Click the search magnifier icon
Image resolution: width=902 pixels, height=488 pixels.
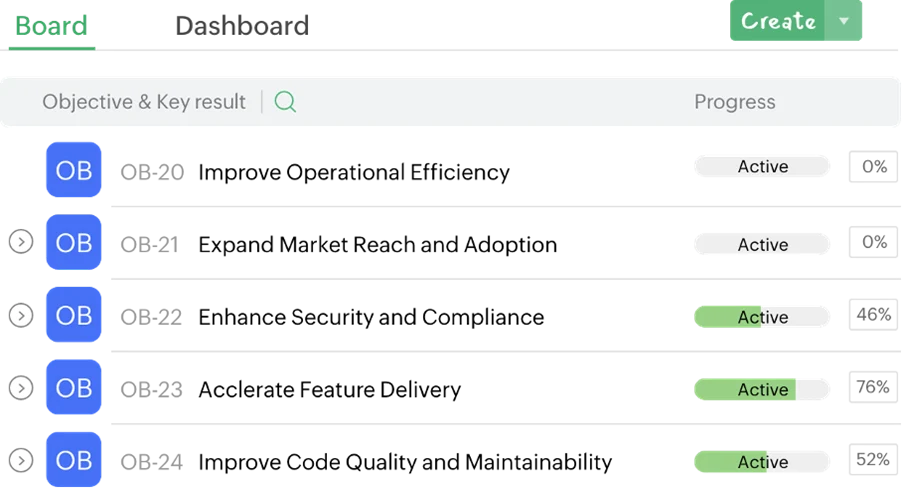pyautogui.click(x=285, y=102)
